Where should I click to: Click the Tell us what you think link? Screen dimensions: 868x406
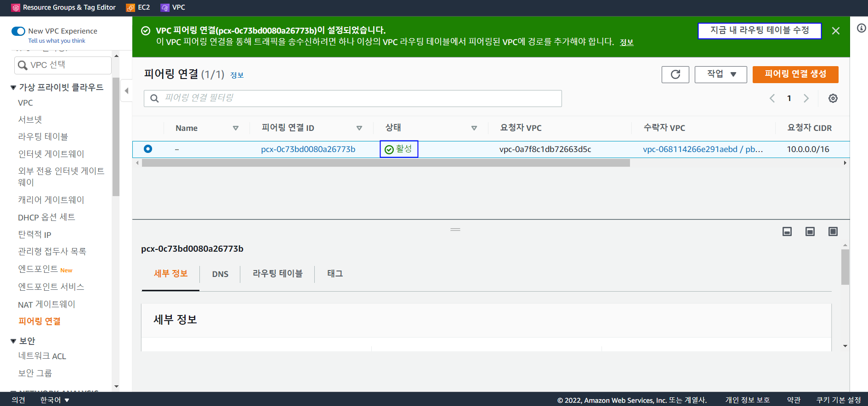click(x=57, y=41)
